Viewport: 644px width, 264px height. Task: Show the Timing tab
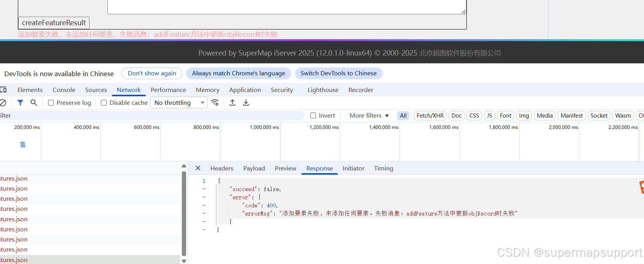383,168
